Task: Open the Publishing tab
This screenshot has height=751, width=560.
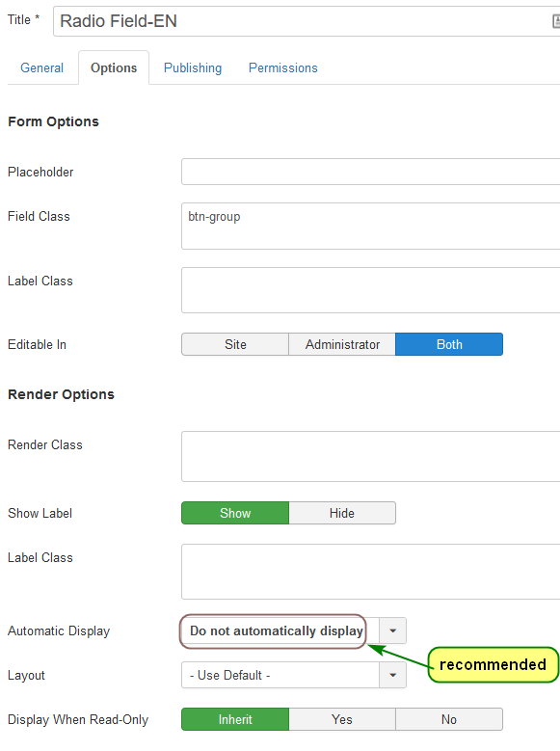Action: click(193, 68)
